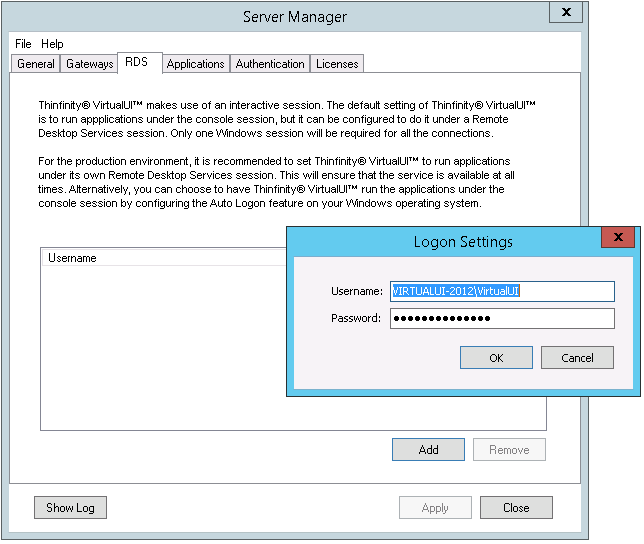Select the RDS tab
The image size is (644, 544).
click(x=140, y=62)
